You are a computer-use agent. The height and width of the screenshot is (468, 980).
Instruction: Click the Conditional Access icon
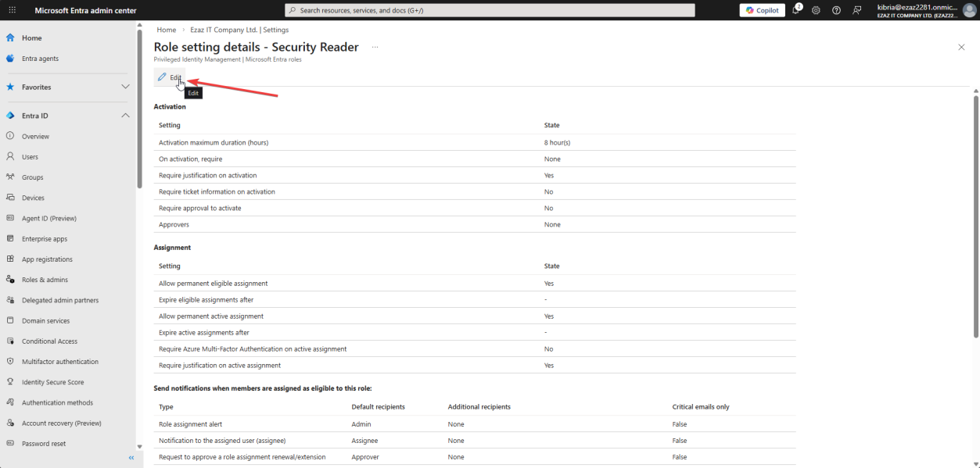click(x=10, y=341)
